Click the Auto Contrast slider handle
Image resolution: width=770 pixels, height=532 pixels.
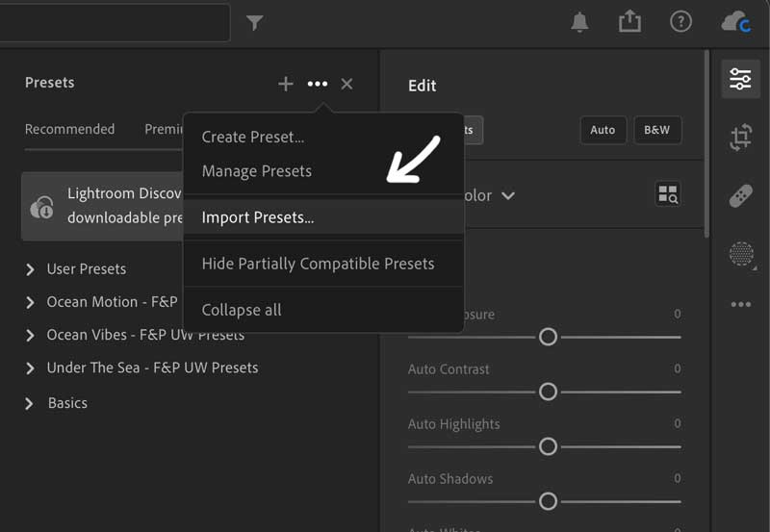548,392
